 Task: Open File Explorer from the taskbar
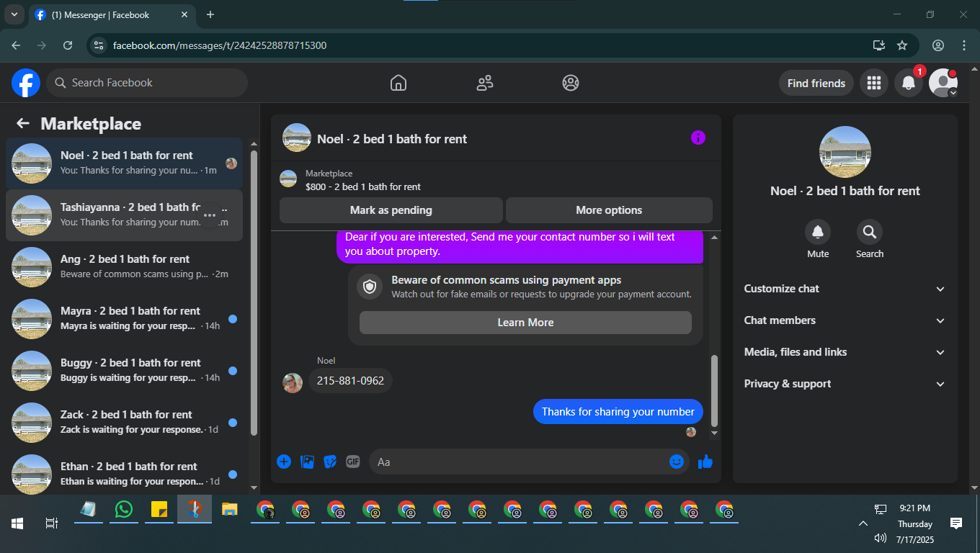point(230,509)
